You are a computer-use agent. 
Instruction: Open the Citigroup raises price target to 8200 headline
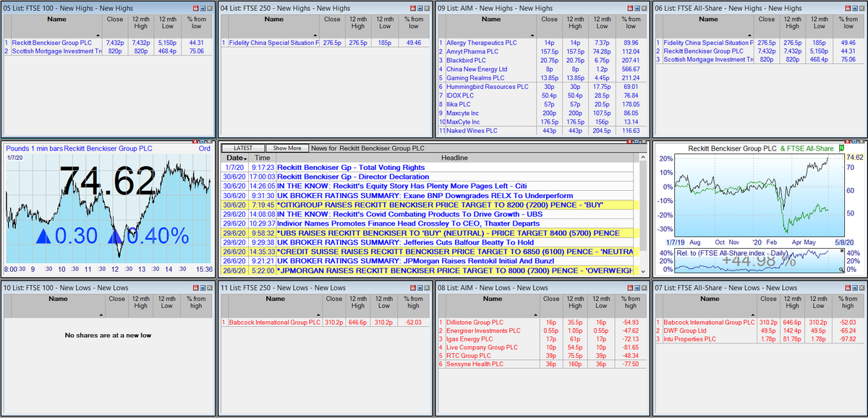[x=440, y=205]
